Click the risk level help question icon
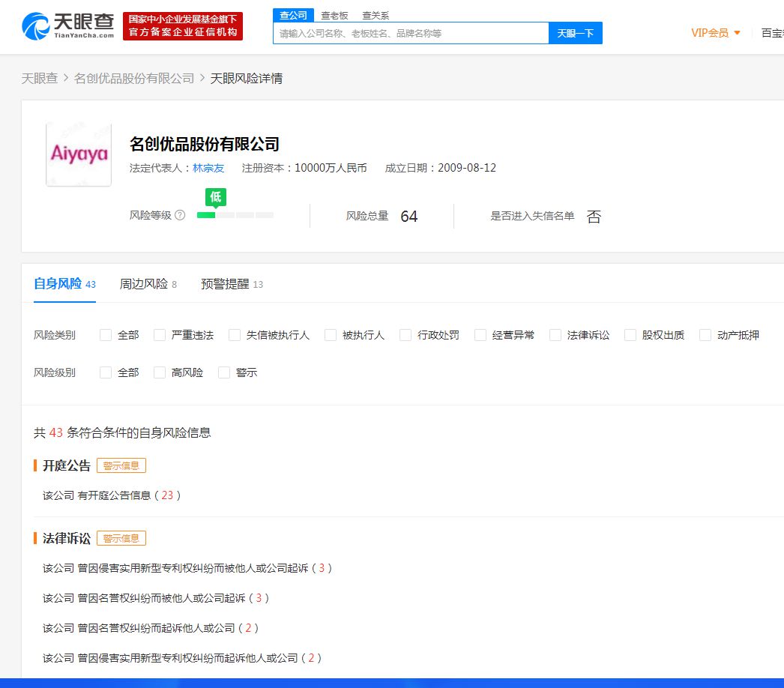784x688 pixels. point(180,215)
